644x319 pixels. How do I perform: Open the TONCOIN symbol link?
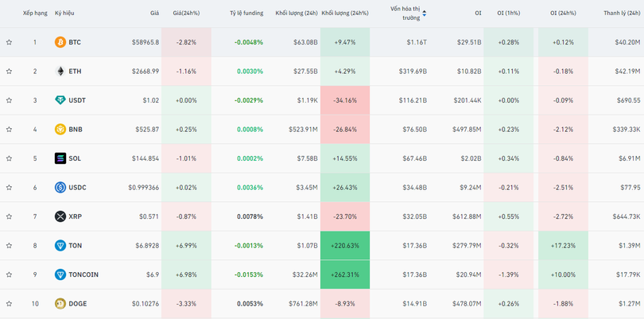click(83, 274)
